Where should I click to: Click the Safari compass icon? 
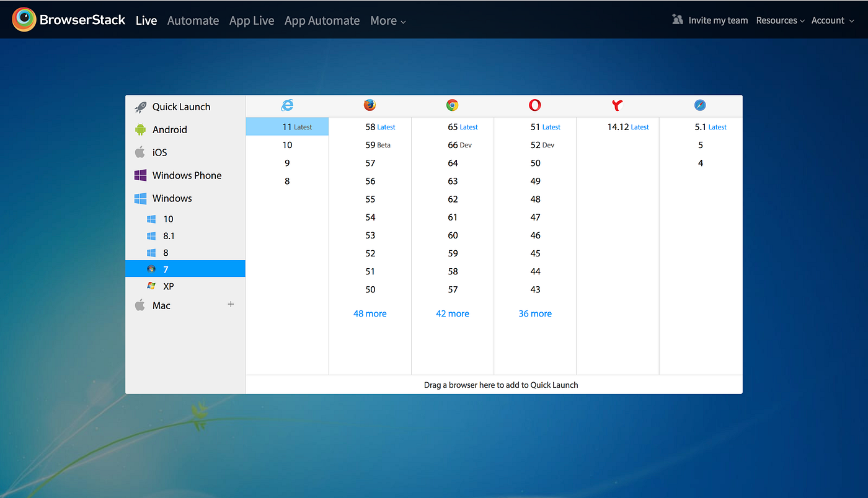[701, 105]
